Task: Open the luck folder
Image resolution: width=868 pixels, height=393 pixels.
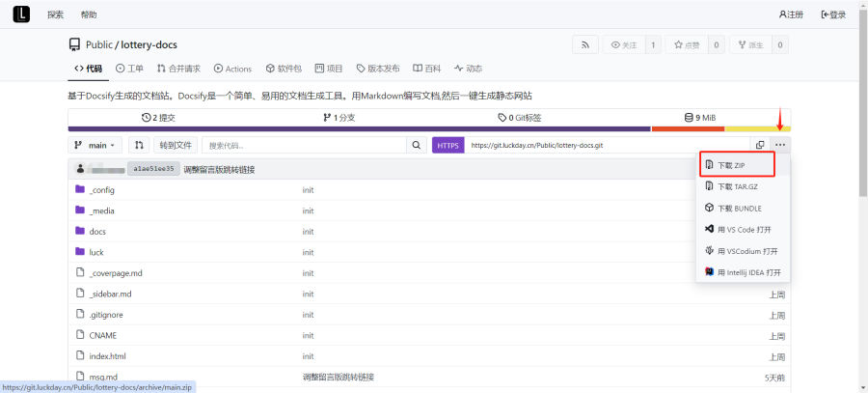Action: coord(96,252)
